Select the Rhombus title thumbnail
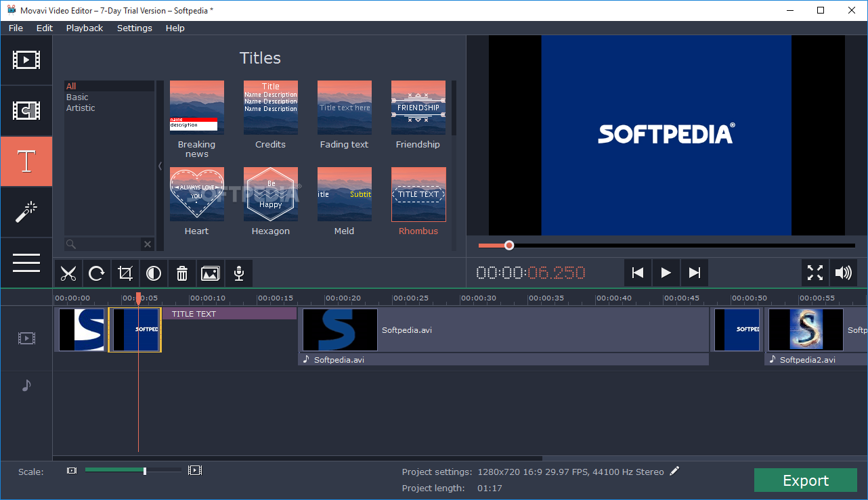 coord(418,194)
